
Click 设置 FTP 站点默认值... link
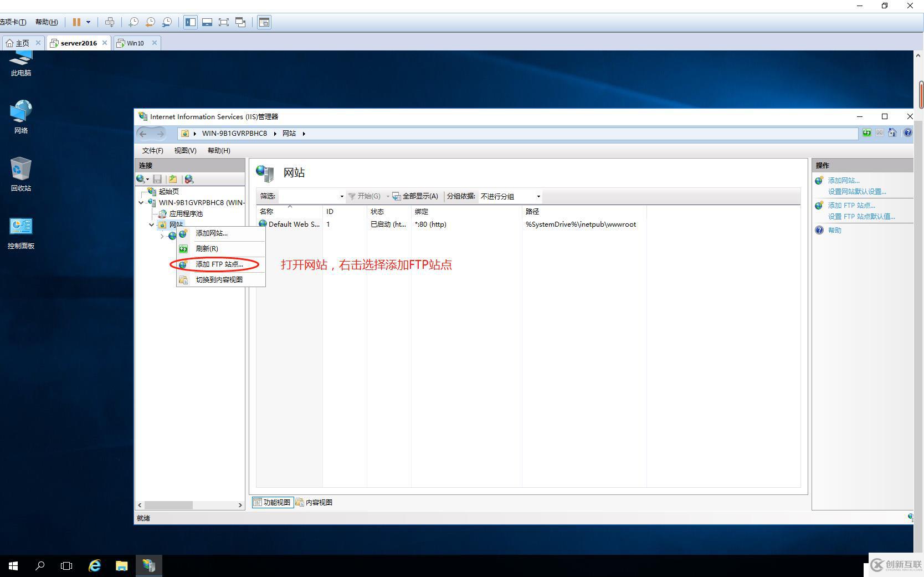tap(861, 217)
